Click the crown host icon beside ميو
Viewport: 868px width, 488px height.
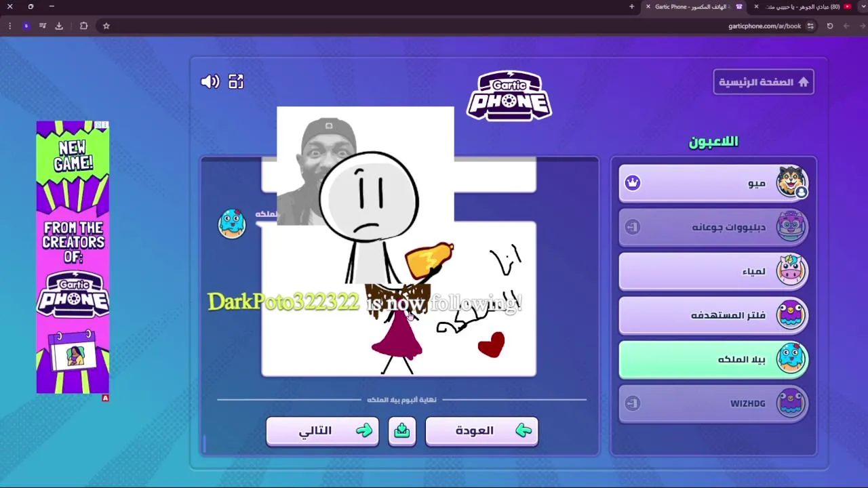point(633,182)
